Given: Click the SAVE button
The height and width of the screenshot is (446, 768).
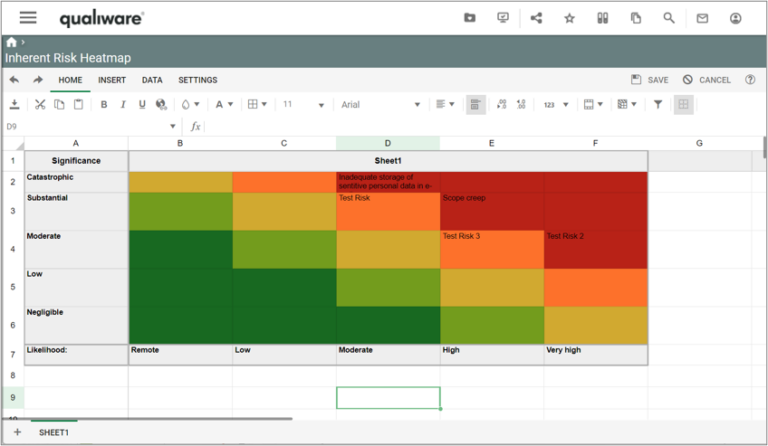Looking at the screenshot, I should pyautogui.click(x=650, y=80).
